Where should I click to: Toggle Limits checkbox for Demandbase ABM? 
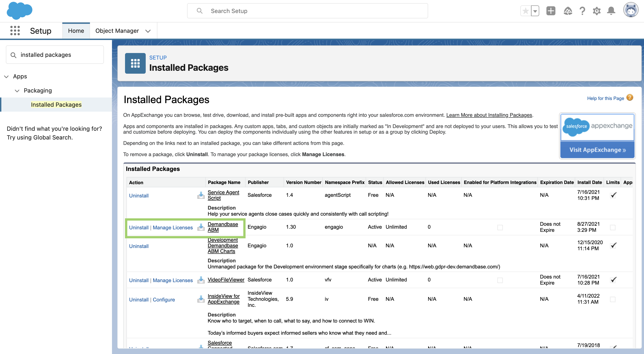613,228
